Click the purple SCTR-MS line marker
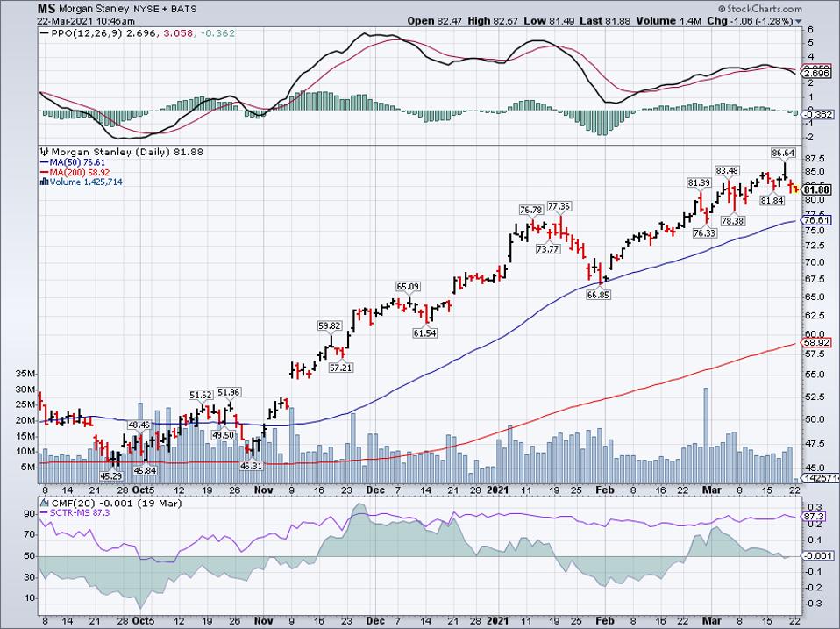 (x=44, y=511)
